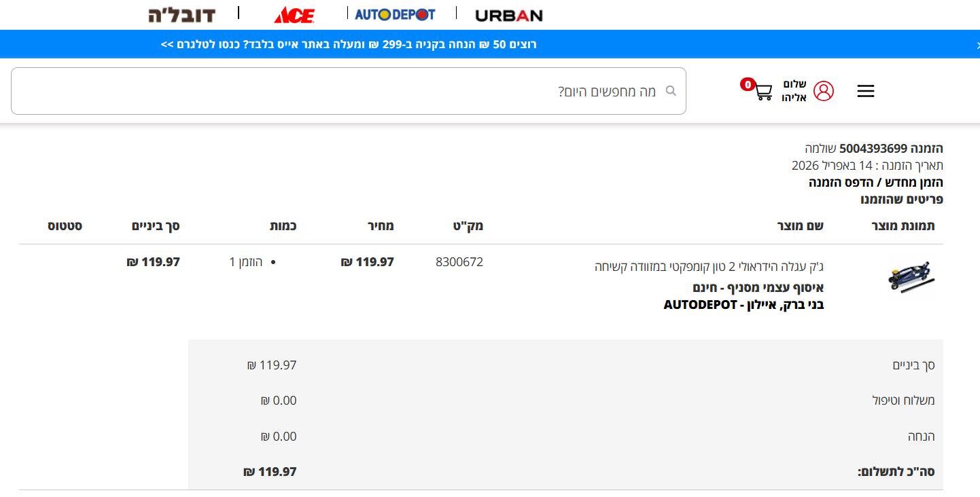Click the SKU value 8300672
The image size is (980, 497).
coord(459,262)
